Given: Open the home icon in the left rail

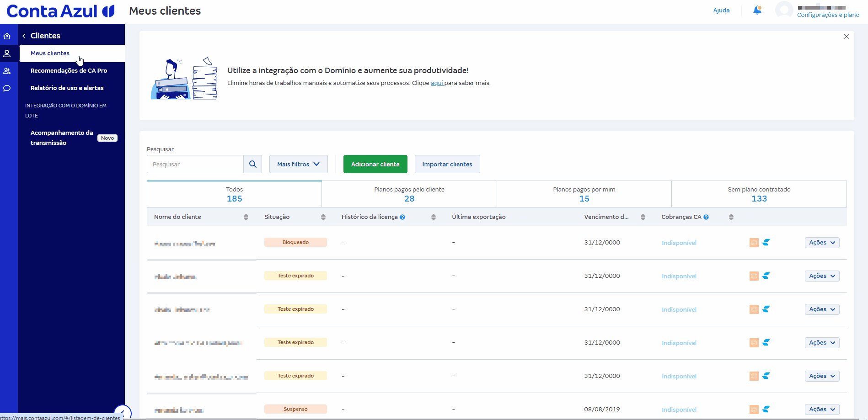Looking at the screenshot, I should (x=7, y=36).
